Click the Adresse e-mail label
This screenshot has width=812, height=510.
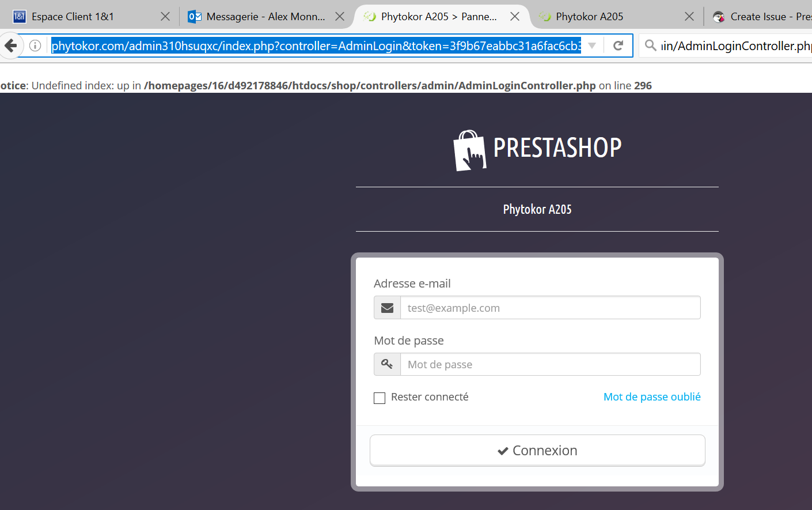click(412, 284)
